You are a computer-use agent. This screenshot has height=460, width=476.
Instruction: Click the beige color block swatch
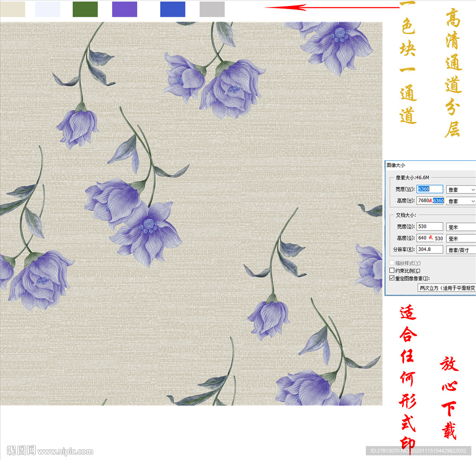pyautogui.click(x=13, y=9)
